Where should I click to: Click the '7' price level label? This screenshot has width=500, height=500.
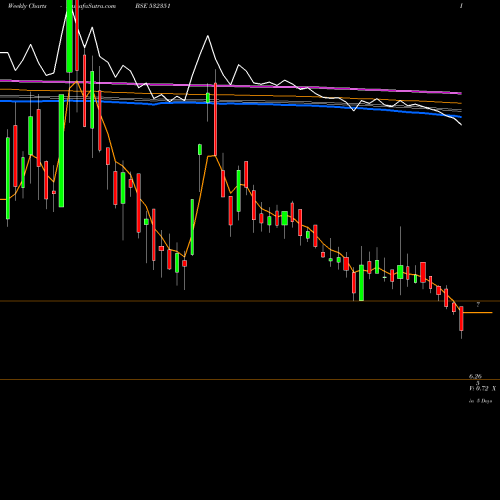(478, 304)
